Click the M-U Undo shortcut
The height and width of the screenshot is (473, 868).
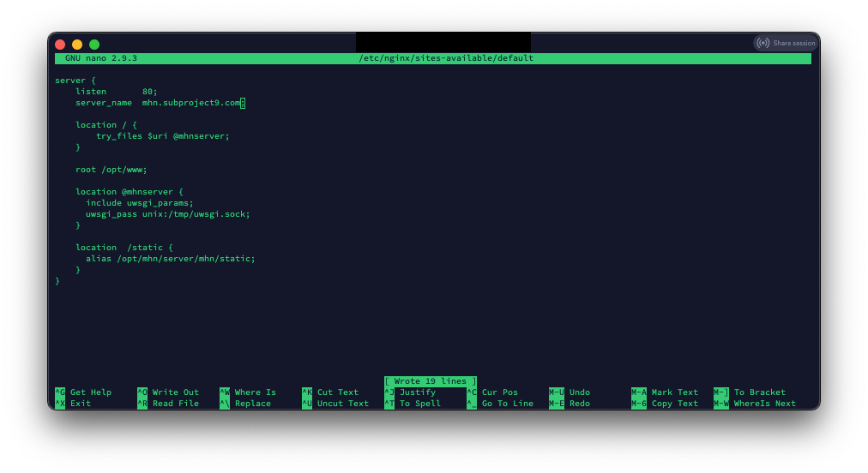click(x=569, y=392)
